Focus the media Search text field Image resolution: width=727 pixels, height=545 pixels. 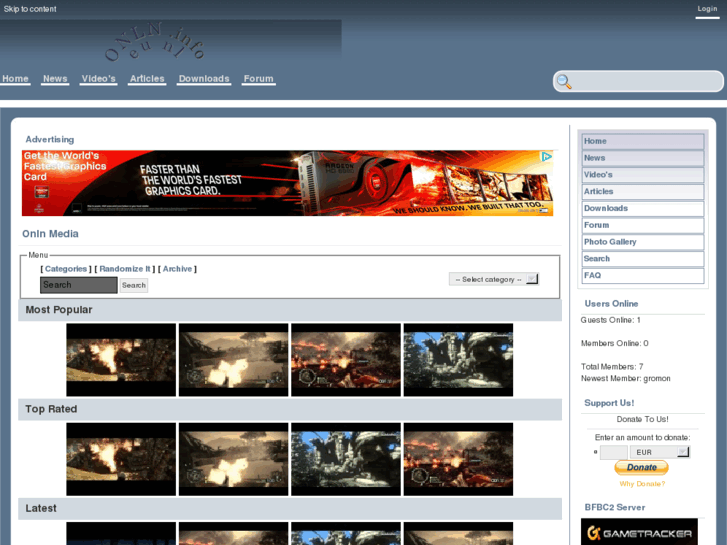[x=79, y=285]
